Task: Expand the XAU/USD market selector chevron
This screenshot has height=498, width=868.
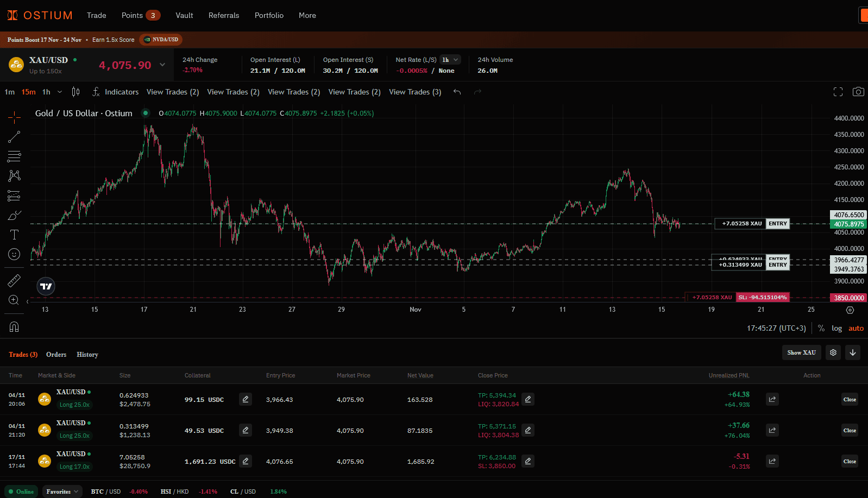Action: pos(162,65)
